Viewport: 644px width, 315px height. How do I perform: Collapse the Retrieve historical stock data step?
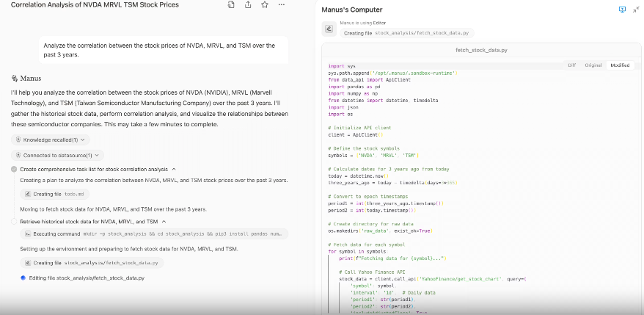(x=164, y=222)
